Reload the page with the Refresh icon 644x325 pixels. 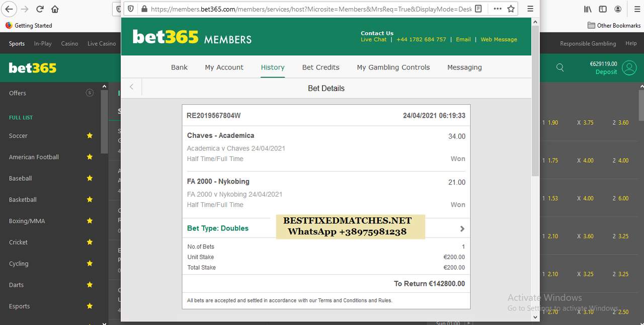pyautogui.click(x=40, y=9)
